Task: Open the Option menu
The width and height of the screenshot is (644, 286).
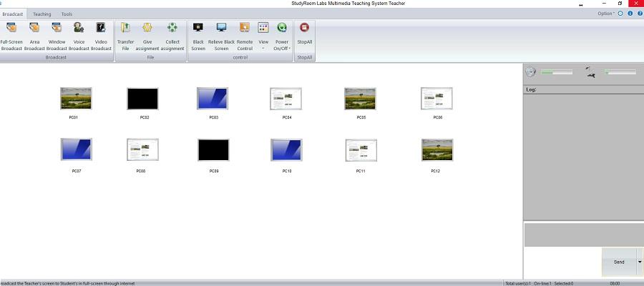Action: 605,14
